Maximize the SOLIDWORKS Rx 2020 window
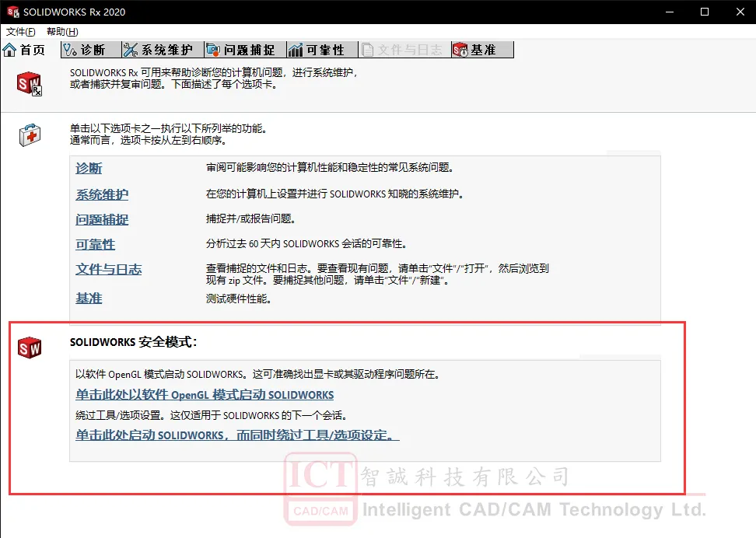 705,12
